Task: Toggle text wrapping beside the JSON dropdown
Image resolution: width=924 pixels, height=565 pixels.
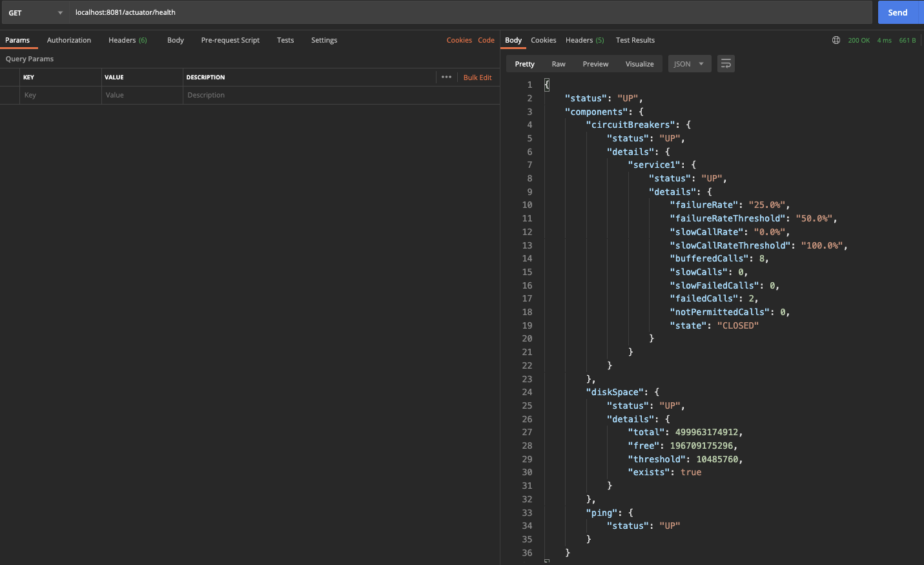Action: [726, 63]
